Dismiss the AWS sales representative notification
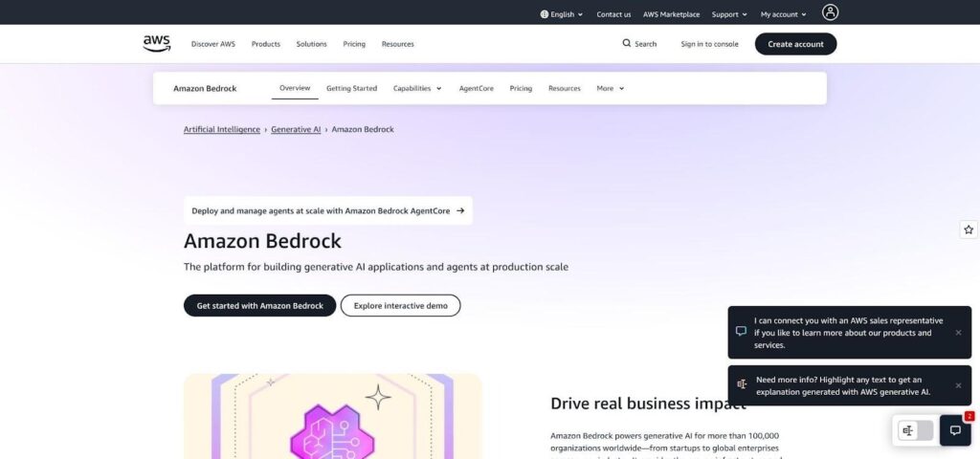The image size is (980, 459). click(x=958, y=333)
